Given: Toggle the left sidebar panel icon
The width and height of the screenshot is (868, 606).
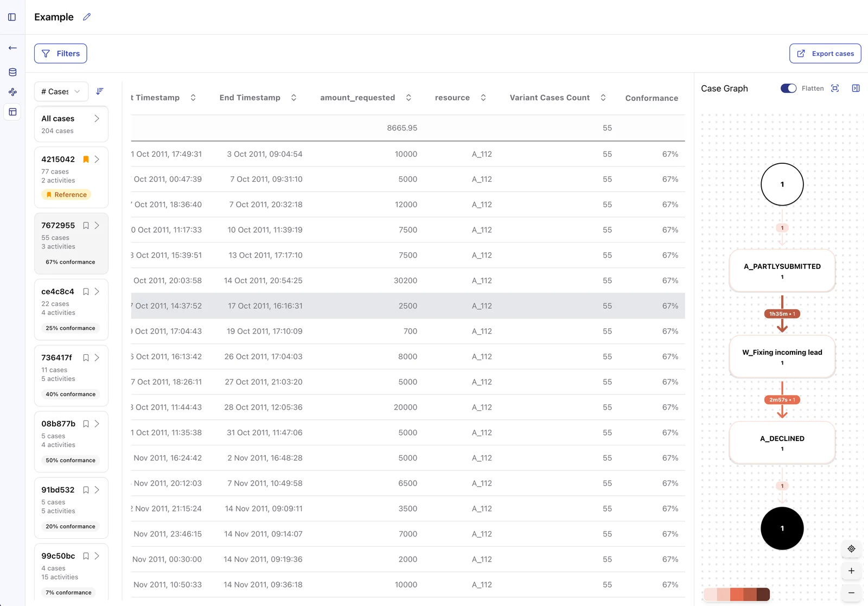Looking at the screenshot, I should click(12, 17).
